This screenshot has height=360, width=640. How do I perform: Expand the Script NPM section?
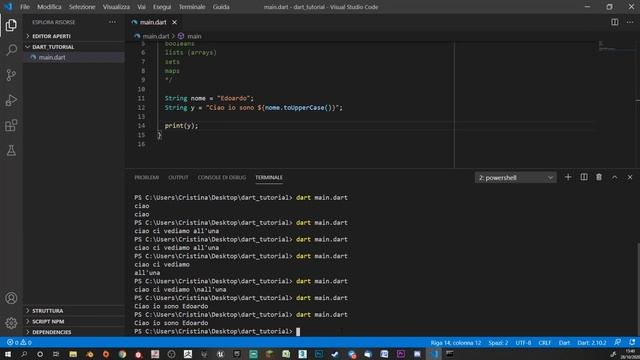coord(74,321)
